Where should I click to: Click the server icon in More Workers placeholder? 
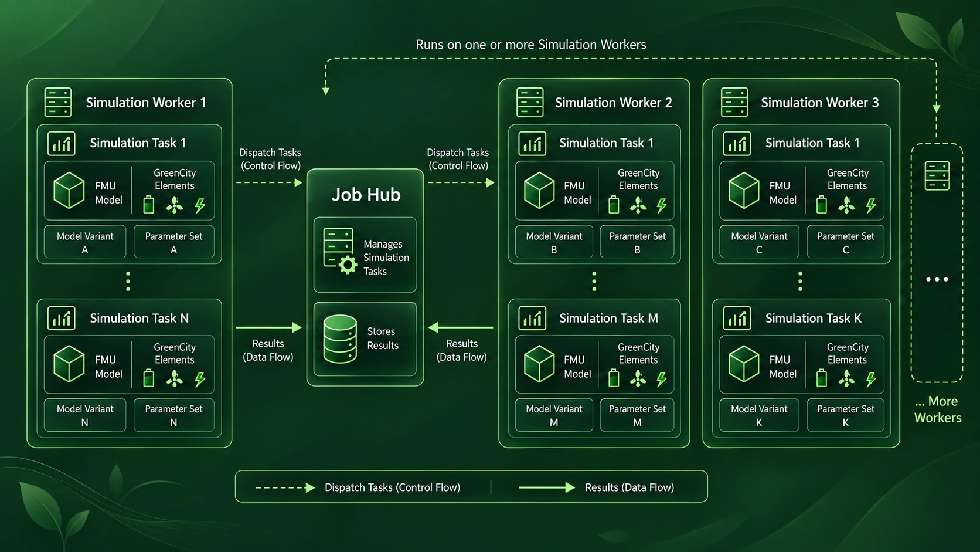(937, 176)
